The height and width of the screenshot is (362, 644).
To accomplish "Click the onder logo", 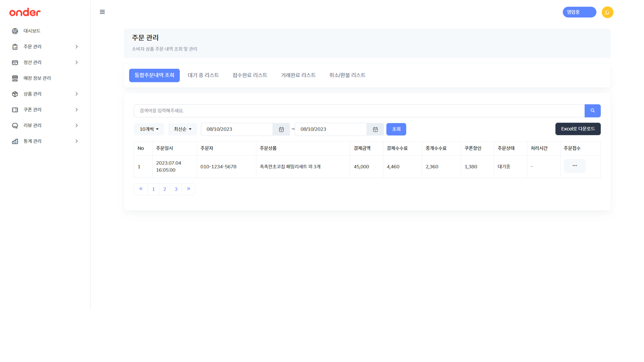I will (25, 12).
